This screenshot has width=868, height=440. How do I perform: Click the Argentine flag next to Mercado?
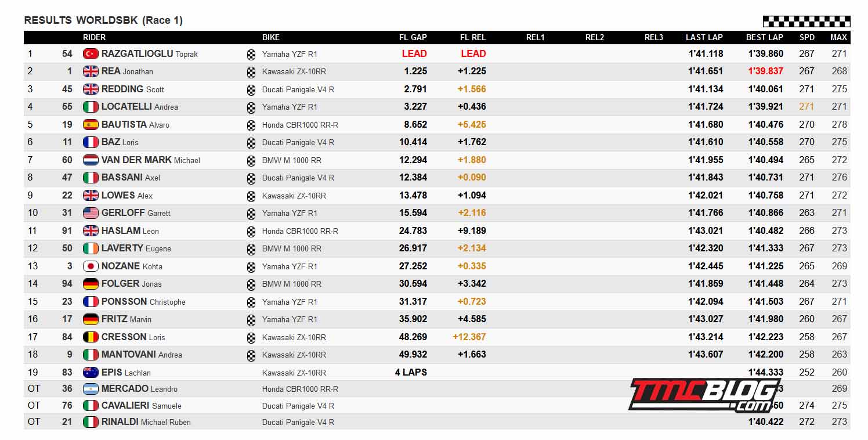[x=91, y=389]
